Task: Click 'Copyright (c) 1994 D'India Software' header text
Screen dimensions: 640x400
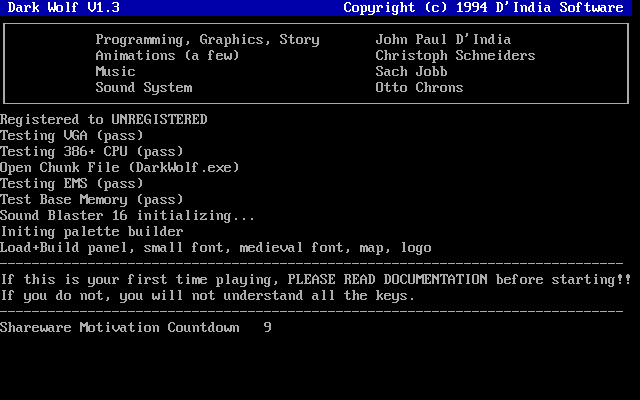Action: [483, 7]
